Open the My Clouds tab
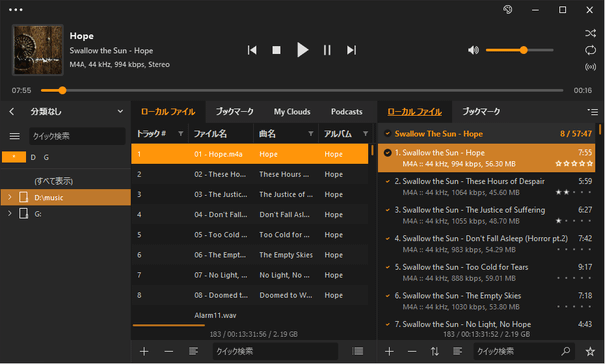Image resolution: width=605 pixels, height=364 pixels. coord(292,112)
